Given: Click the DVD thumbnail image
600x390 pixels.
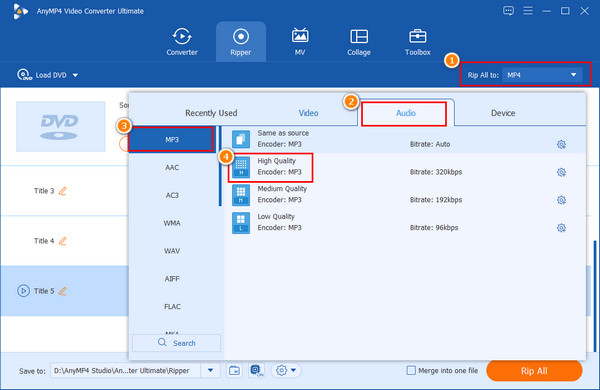Looking at the screenshot, I should 60,126.
